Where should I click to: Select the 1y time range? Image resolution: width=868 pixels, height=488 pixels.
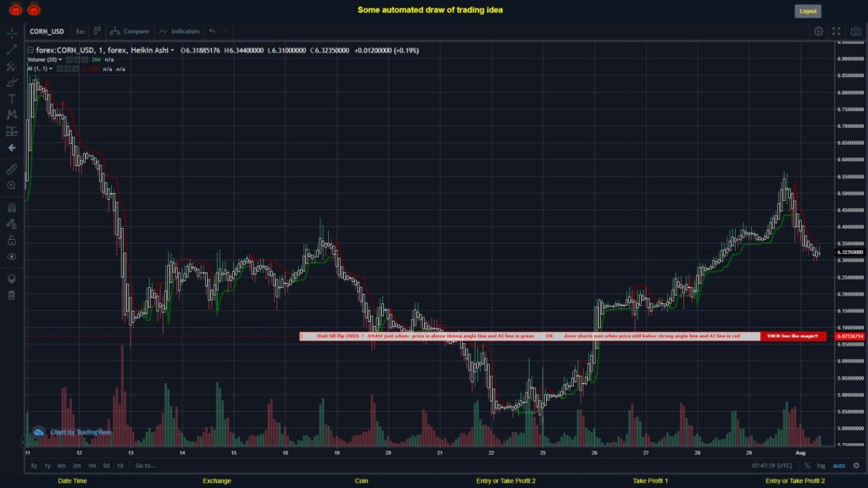47,466
